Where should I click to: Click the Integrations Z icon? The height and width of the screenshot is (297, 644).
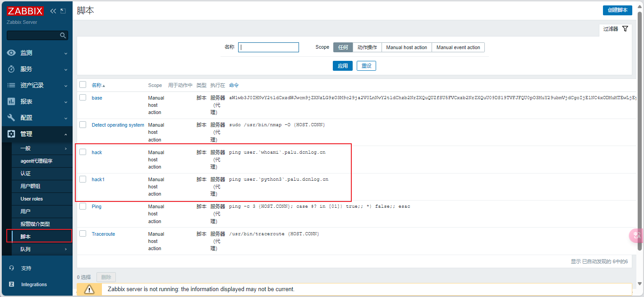click(x=12, y=284)
